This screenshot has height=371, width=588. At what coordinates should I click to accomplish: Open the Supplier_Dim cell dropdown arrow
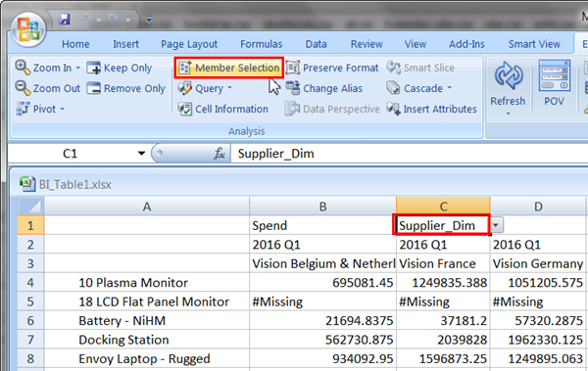(x=496, y=225)
